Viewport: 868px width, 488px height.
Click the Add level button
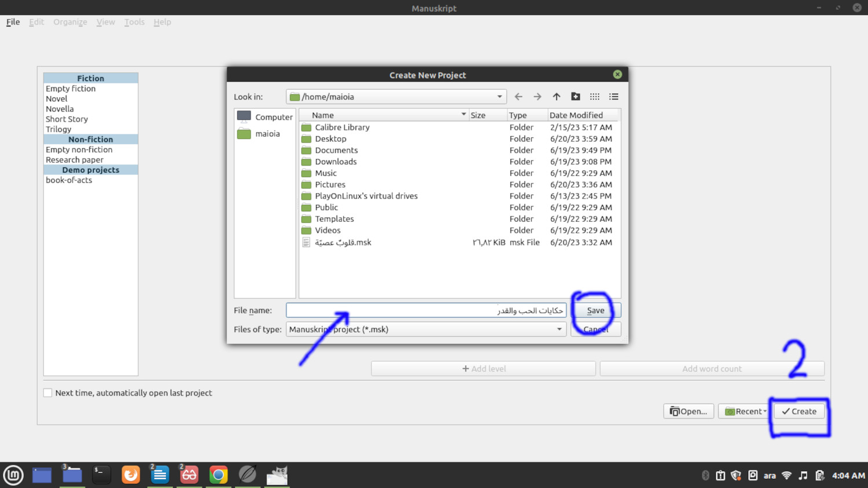pos(483,369)
